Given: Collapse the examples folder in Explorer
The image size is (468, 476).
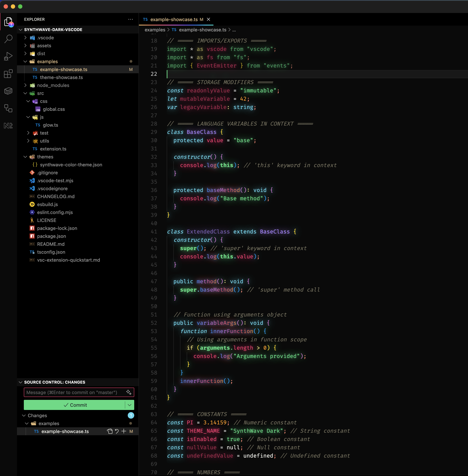Looking at the screenshot, I should coord(25,62).
